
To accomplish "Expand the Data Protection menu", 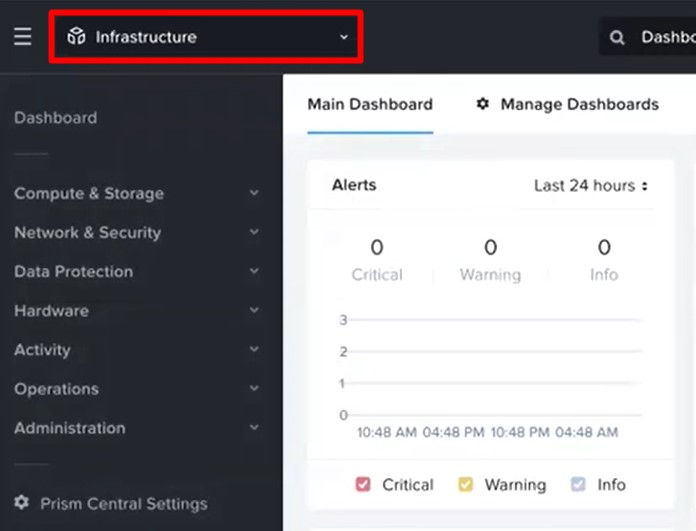I will [254, 271].
